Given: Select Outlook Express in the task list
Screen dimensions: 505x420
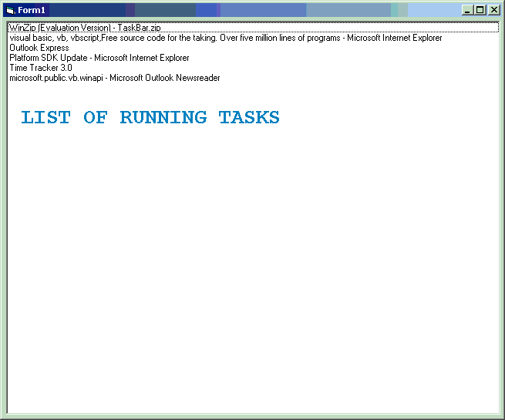Looking at the screenshot, I should coord(39,48).
